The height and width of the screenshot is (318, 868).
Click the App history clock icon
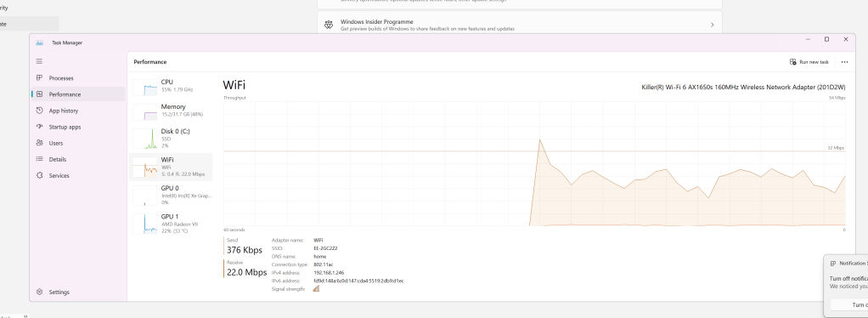pos(39,111)
